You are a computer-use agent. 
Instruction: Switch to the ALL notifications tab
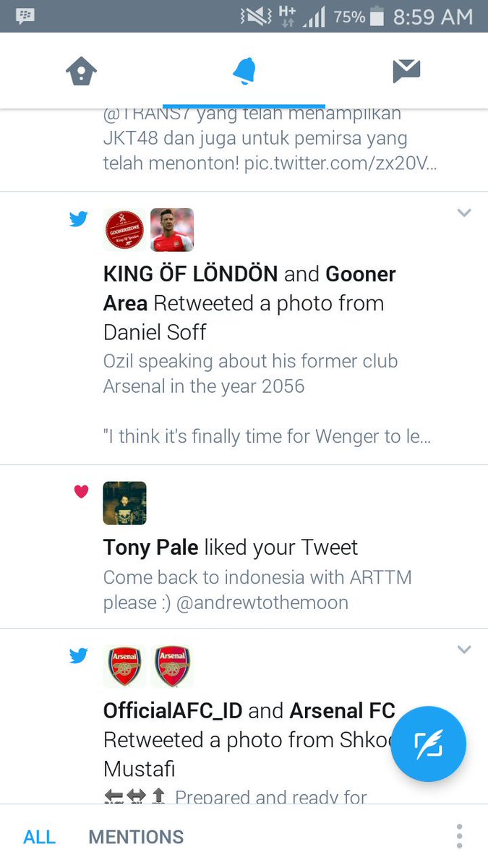39,837
